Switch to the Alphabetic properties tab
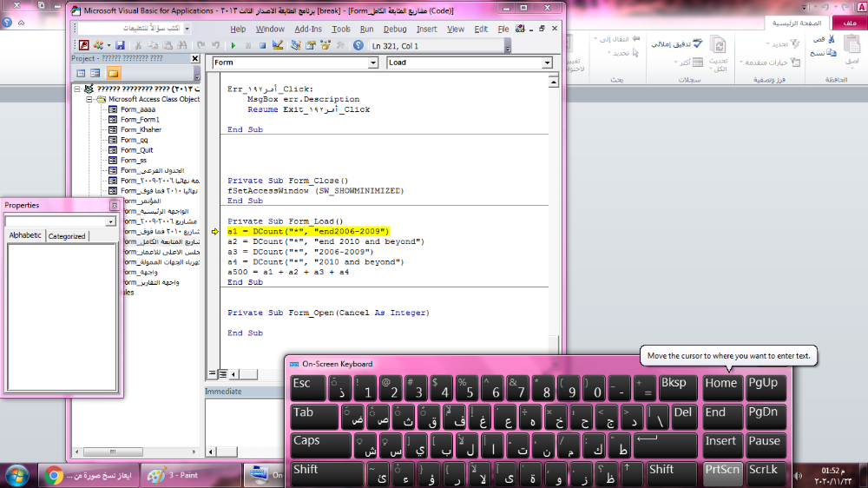 pos(25,235)
